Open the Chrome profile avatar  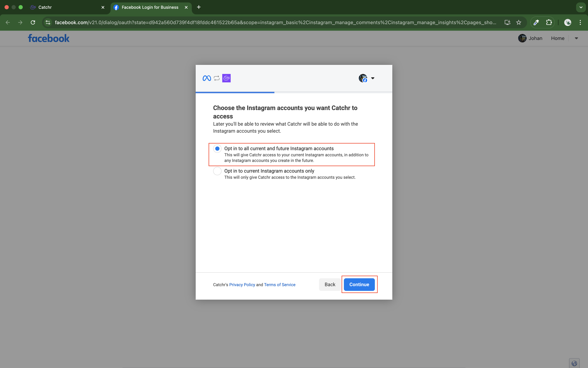pos(568,22)
